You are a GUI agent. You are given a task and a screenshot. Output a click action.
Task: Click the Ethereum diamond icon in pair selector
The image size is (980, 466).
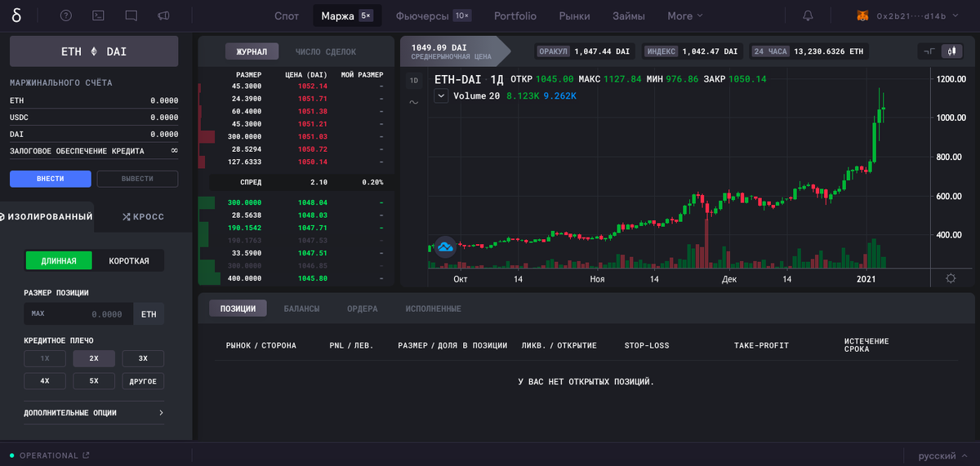[x=94, y=51]
